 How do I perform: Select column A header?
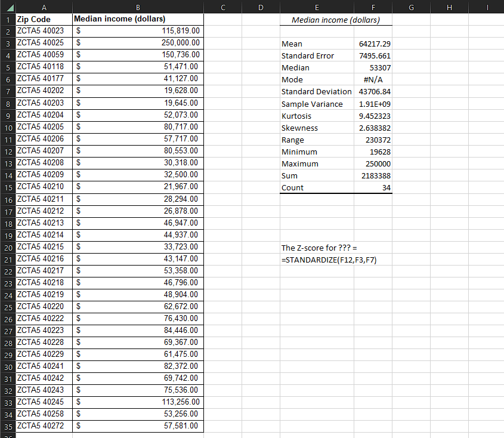click(44, 7)
